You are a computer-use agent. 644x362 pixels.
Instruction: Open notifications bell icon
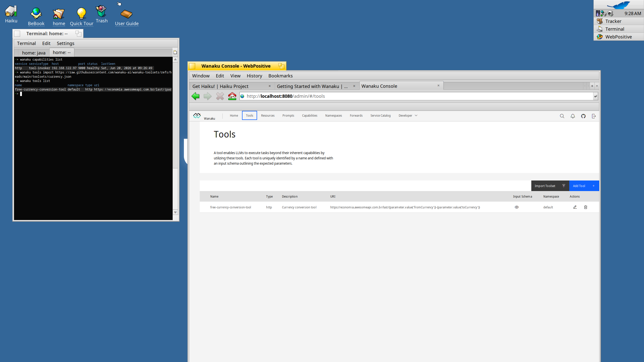pos(573,116)
